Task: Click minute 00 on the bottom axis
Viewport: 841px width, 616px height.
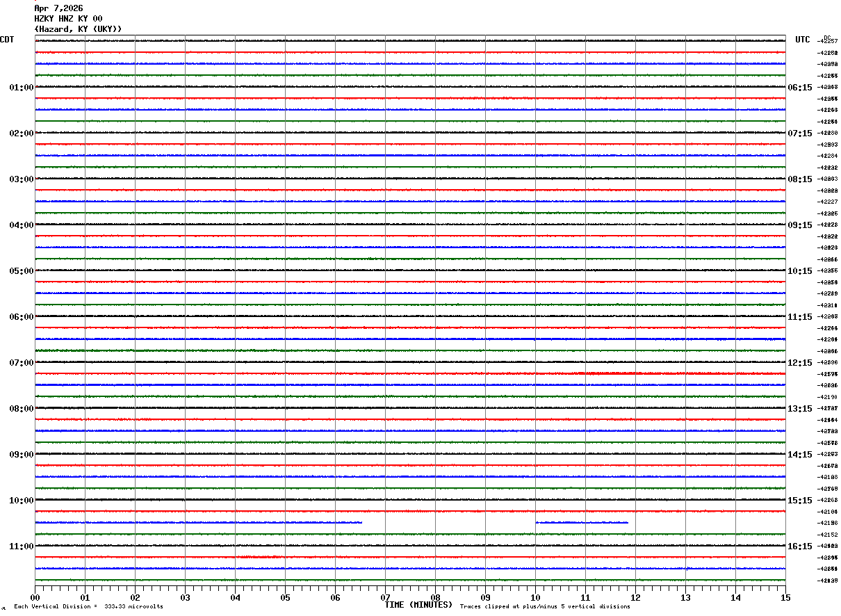Action: point(35,597)
